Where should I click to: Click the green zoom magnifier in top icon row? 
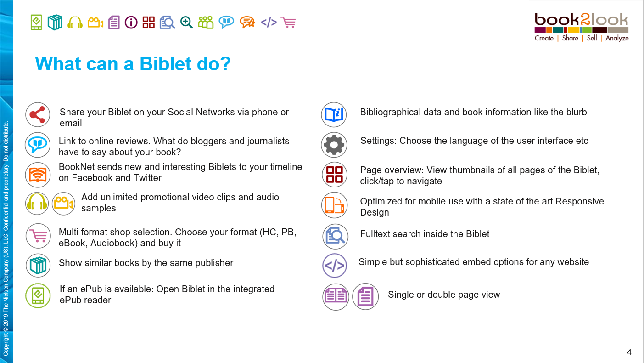(186, 22)
